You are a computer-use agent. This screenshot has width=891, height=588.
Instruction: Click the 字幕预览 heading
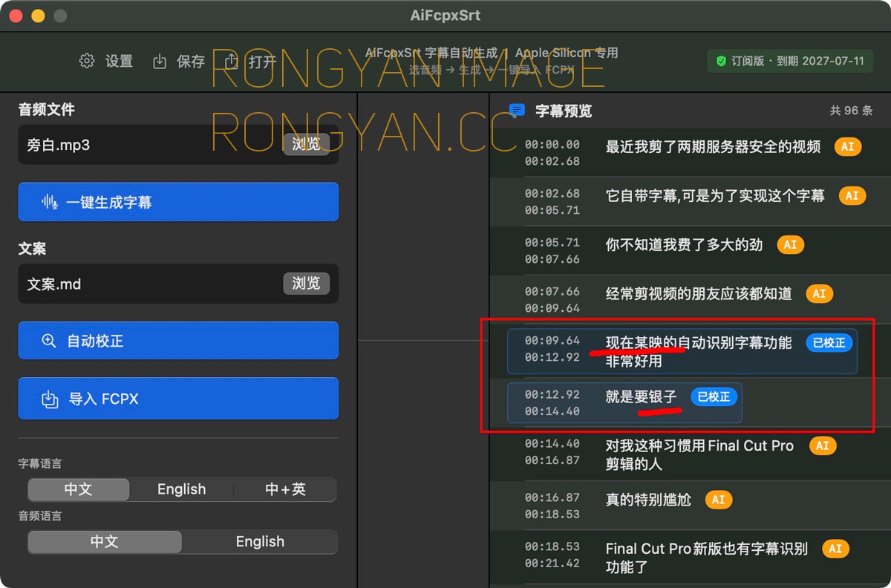click(x=564, y=111)
